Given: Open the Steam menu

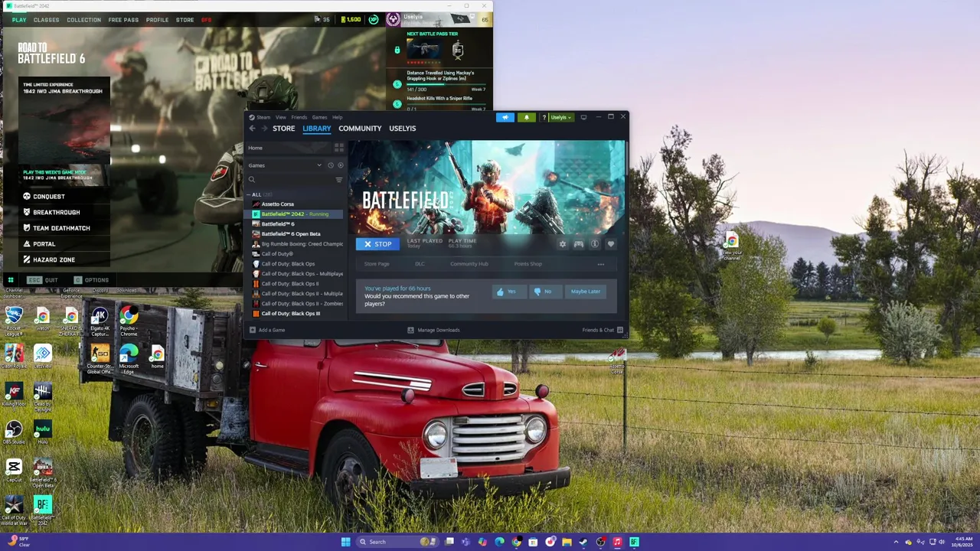Looking at the screenshot, I should (x=263, y=117).
